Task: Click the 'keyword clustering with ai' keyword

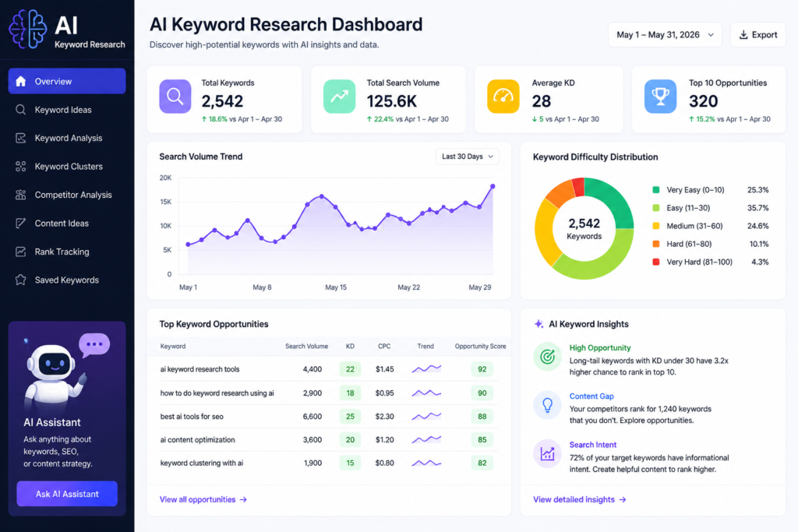Action: click(x=202, y=463)
